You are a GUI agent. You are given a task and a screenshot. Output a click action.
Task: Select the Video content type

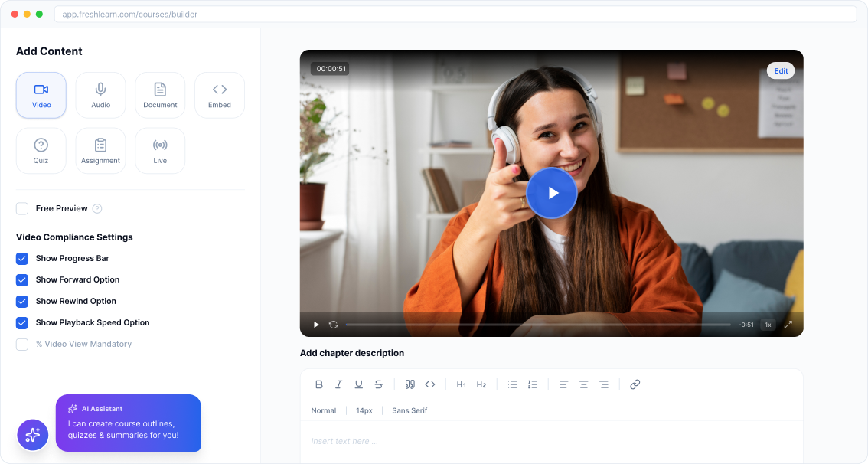point(41,95)
